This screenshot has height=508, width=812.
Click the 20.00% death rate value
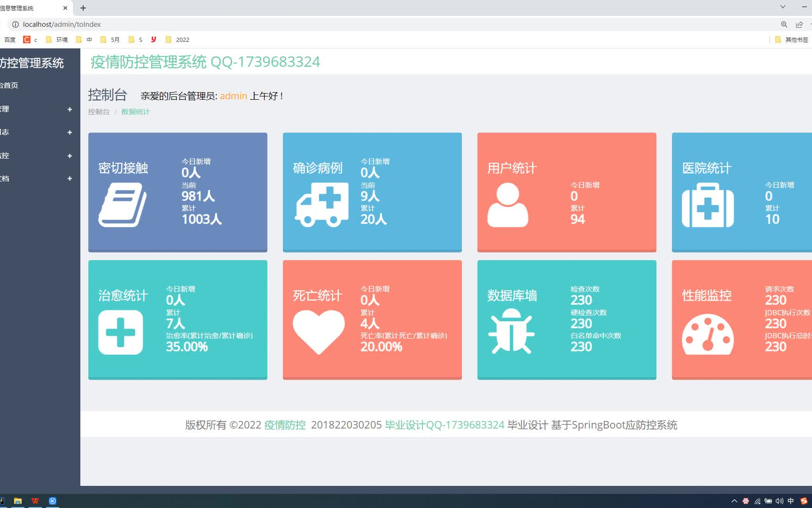(x=381, y=346)
